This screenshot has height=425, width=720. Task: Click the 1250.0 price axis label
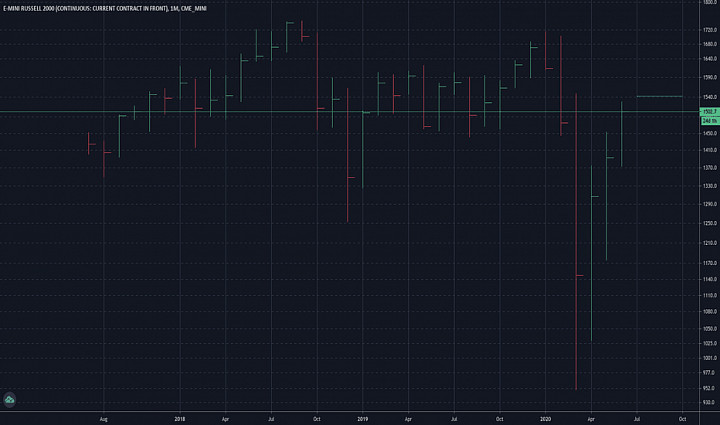pyautogui.click(x=709, y=223)
